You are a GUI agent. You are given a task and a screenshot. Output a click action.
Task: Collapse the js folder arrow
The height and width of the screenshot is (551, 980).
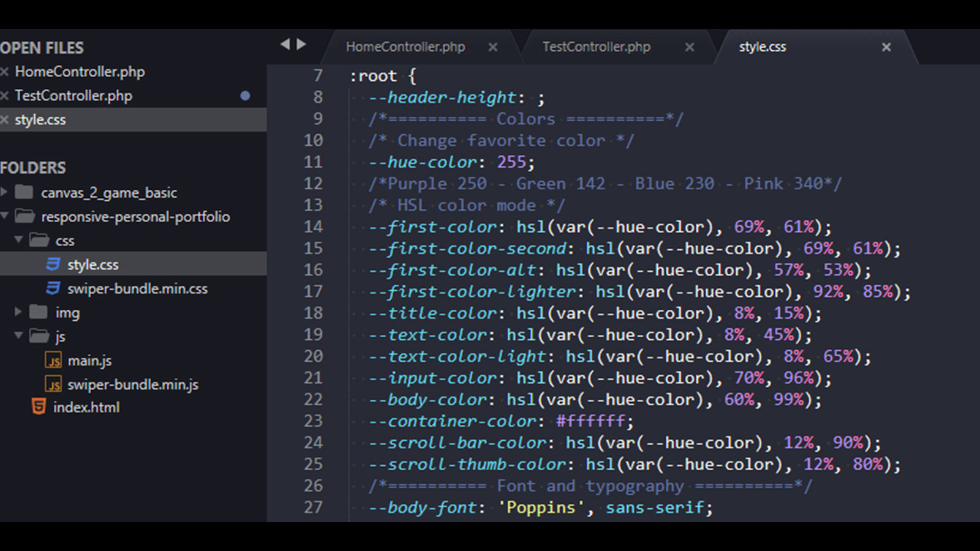pos(18,335)
